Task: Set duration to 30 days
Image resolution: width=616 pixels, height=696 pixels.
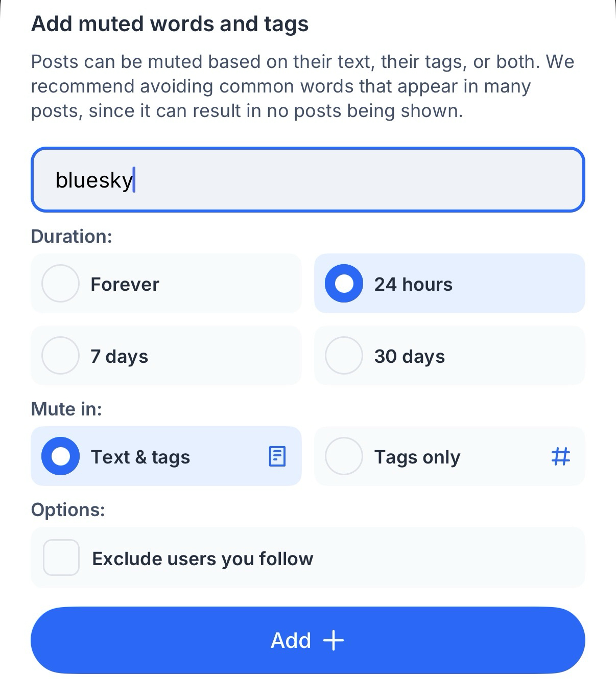Action: coord(344,356)
